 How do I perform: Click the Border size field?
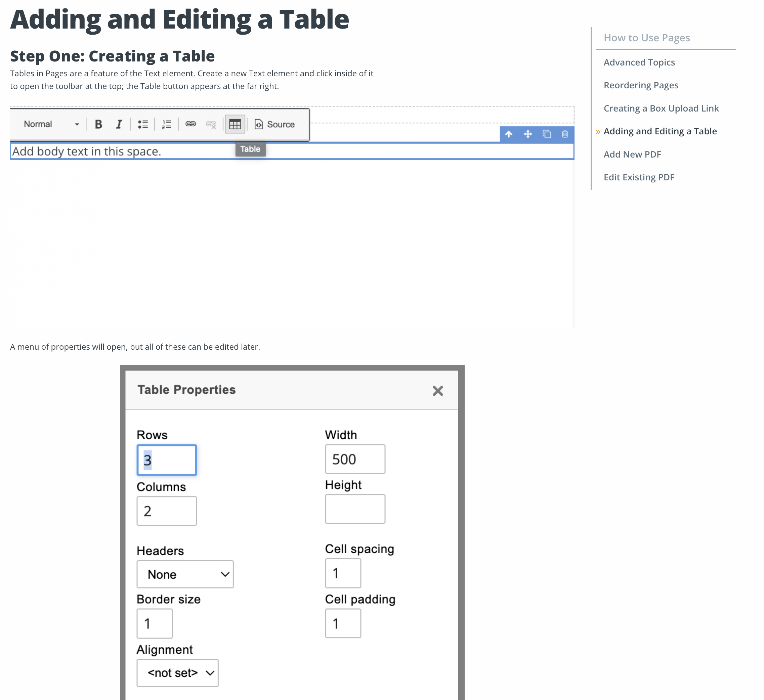pyautogui.click(x=155, y=623)
